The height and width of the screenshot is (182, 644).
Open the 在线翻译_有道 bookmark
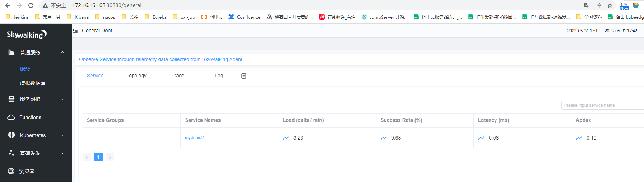pos(337,17)
